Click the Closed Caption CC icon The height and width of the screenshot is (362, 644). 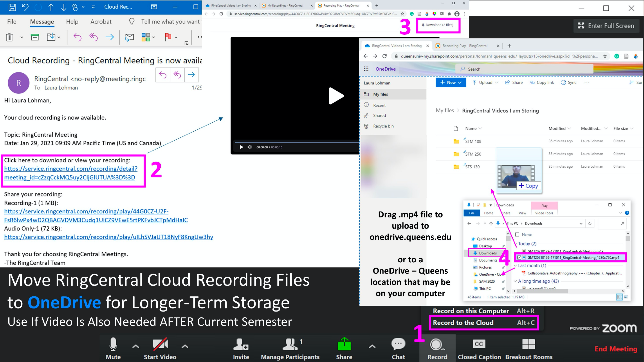(479, 344)
